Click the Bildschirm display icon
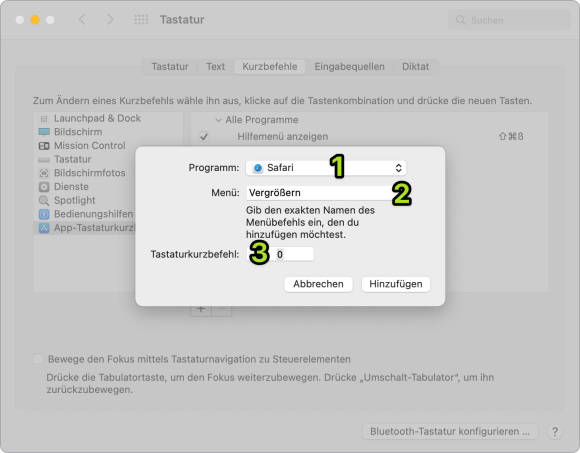Screen dimensions: 580x453 click(44, 132)
